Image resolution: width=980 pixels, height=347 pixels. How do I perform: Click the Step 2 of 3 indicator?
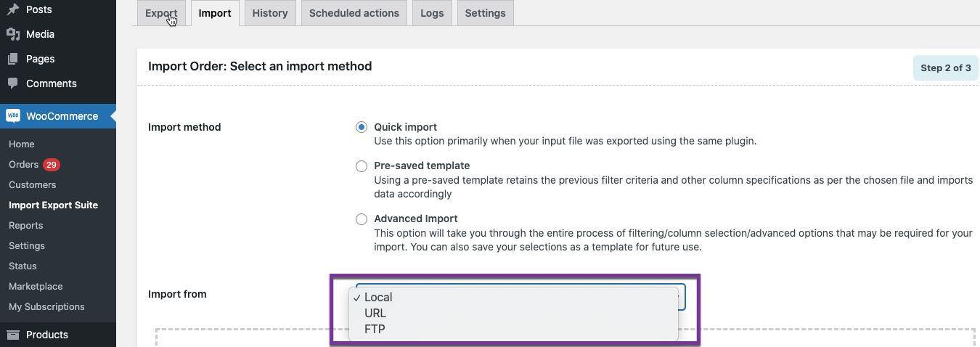[946, 68]
